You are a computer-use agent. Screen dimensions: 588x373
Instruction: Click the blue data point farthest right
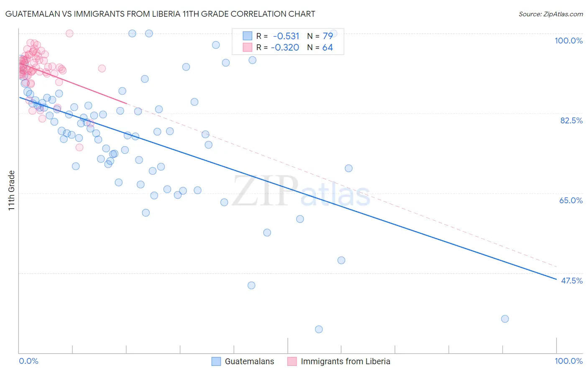coord(505,319)
